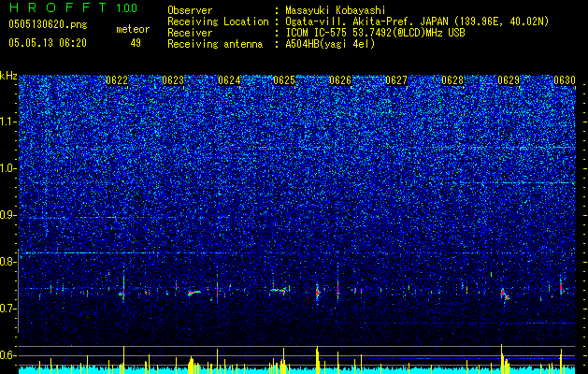Click the 'Observer' field label

coord(190,11)
